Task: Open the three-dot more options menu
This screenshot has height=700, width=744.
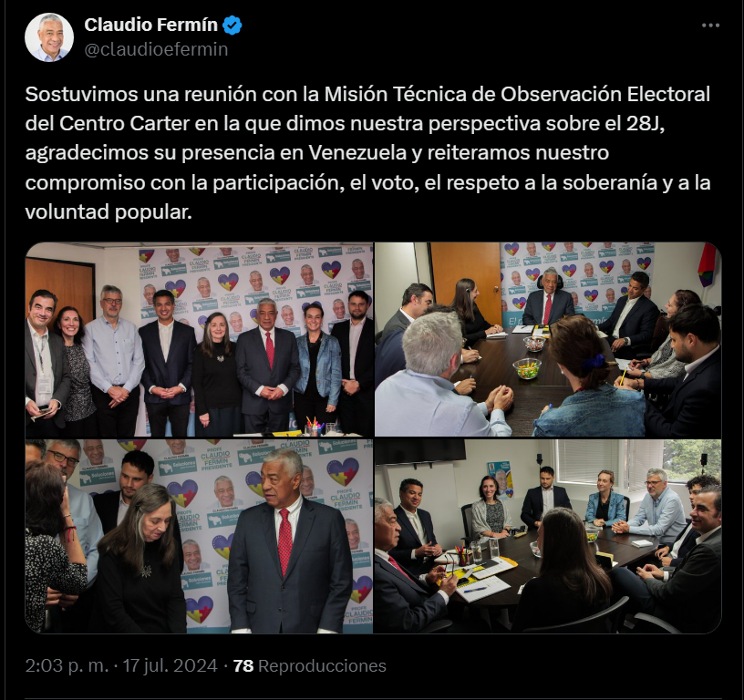Action: 710,26
